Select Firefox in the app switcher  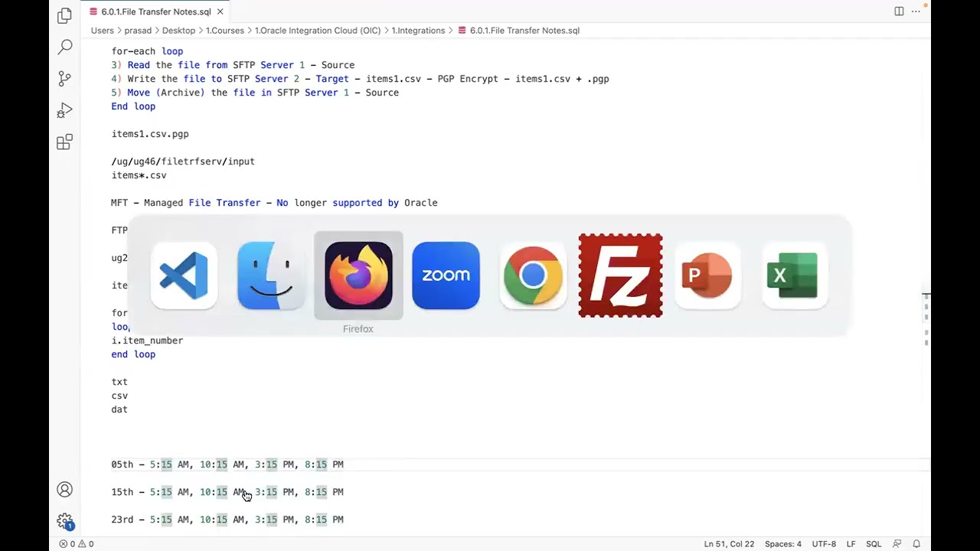tap(358, 275)
